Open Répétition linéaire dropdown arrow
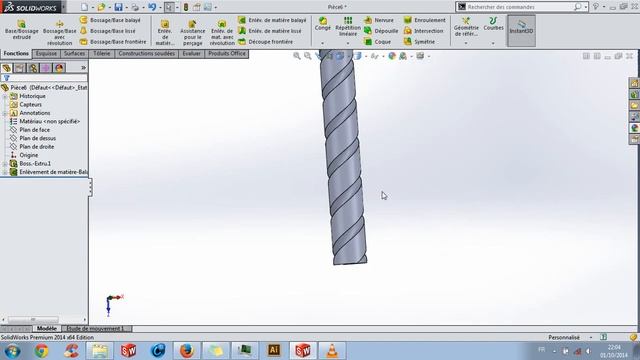640x360 pixels. click(x=348, y=43)
